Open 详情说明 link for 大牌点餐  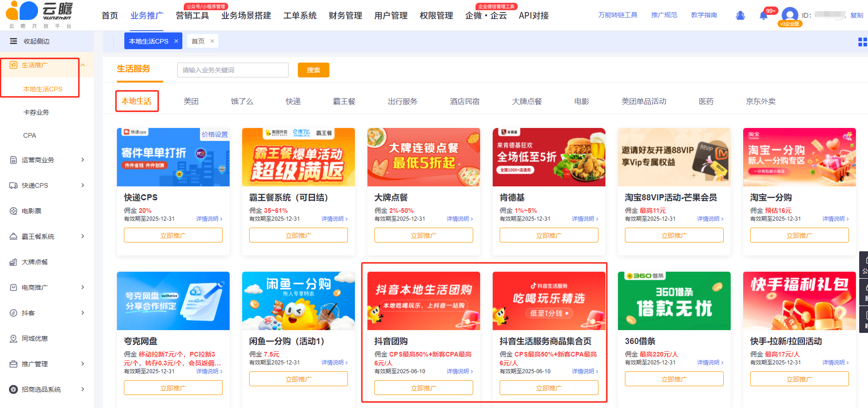460,219
